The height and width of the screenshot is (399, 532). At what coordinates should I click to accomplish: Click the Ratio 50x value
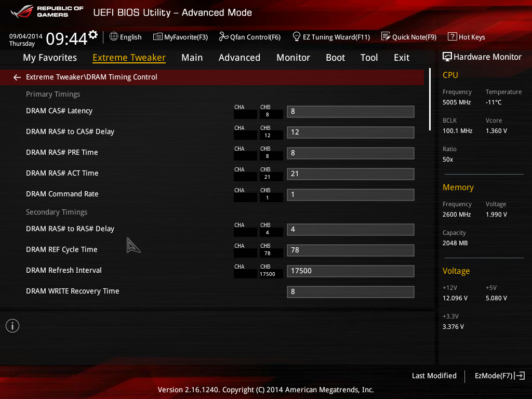point(448,159)
